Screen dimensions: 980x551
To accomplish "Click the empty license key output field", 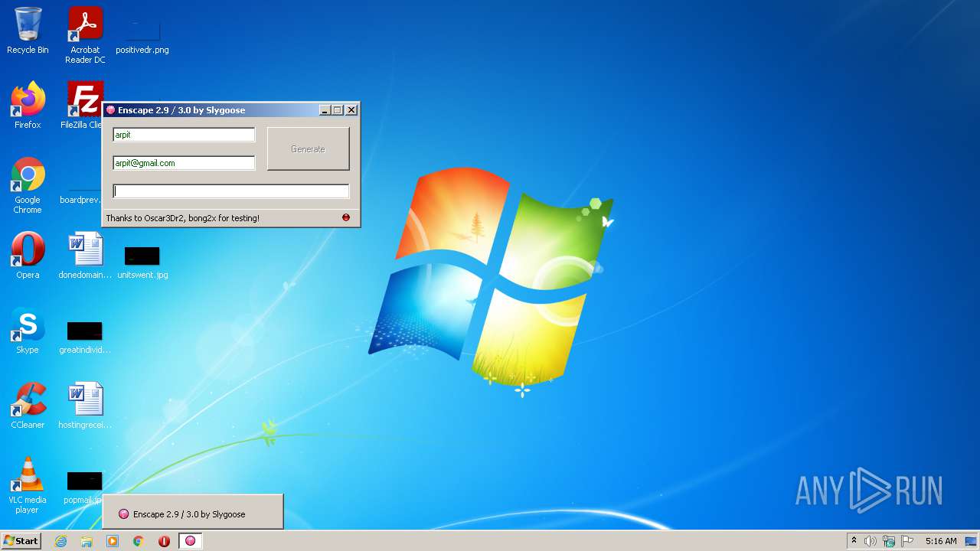I will pyautogui.click(x=230, y=191).
